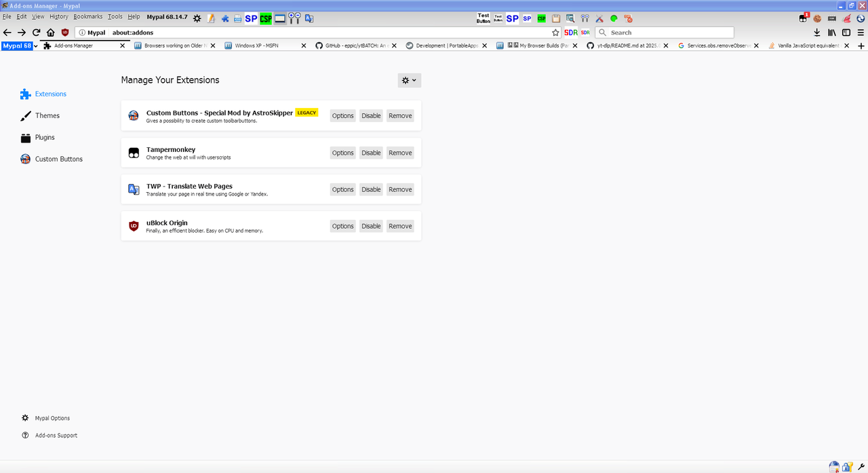868x473 pixels.
Task: Remove the Tampermonkey extension
Action: [x=400, y=153]
